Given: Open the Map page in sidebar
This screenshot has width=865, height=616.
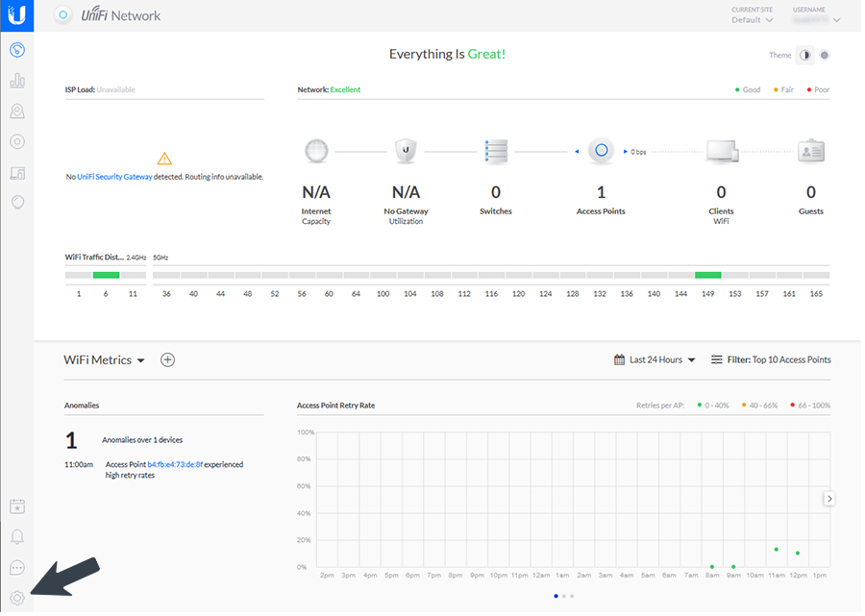Looking at the screenshot, I should pos(16,111).
